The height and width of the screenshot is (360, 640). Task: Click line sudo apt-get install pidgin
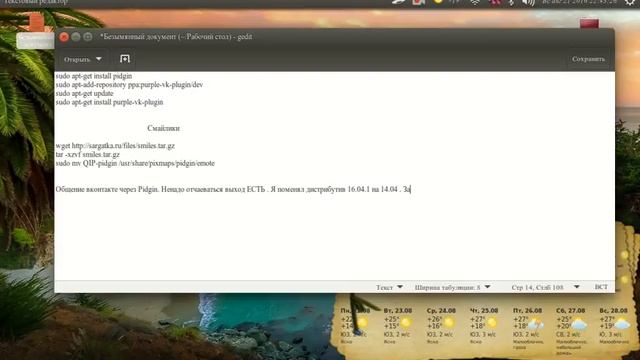coord(94,76)
